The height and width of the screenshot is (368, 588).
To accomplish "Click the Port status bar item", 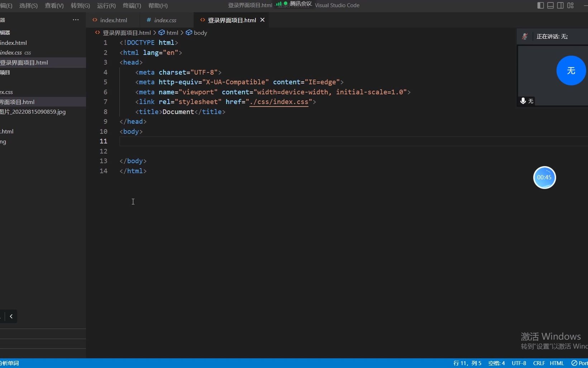I will (x=579, y=363).
